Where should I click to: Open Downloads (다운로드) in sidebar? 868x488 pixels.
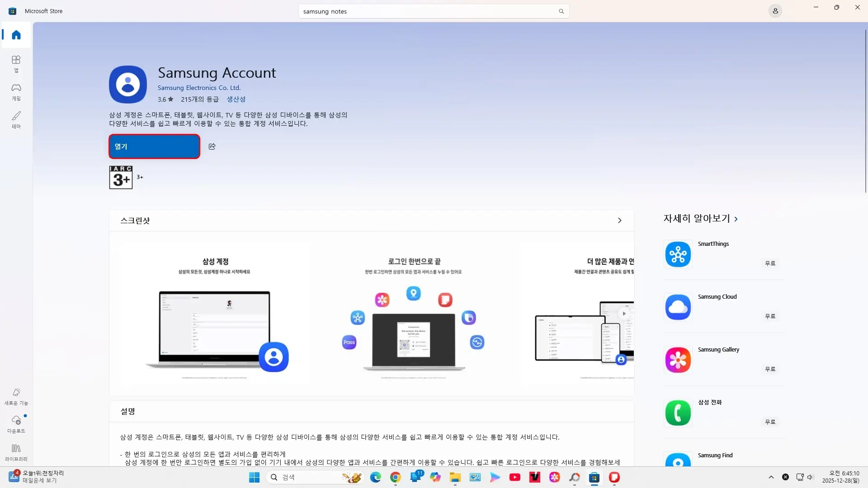pyautogui.click(x=16, y=424)
